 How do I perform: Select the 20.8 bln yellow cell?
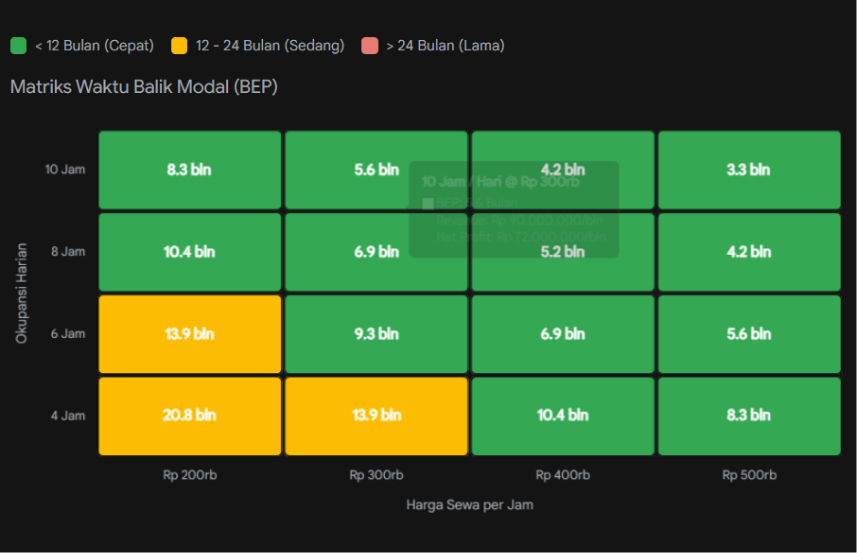(x=190, y=415)
